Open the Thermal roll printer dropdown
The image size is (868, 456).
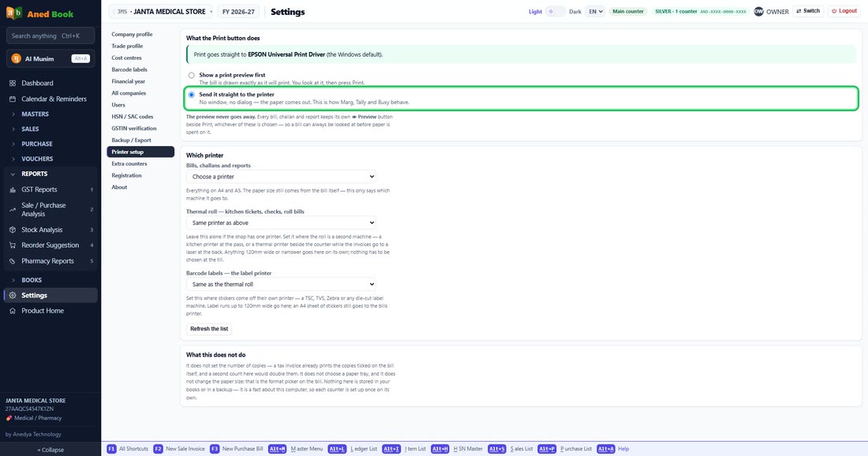[281, 222]
